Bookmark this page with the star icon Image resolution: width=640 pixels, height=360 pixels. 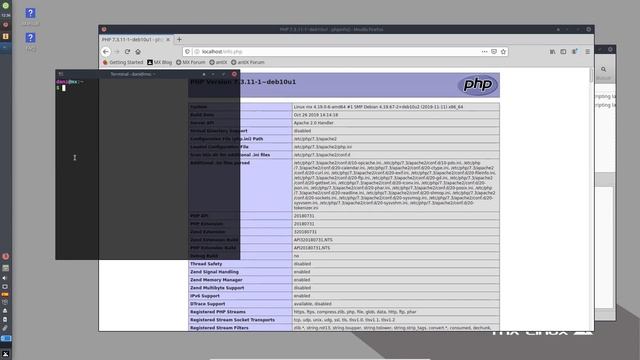click(503, 52)
